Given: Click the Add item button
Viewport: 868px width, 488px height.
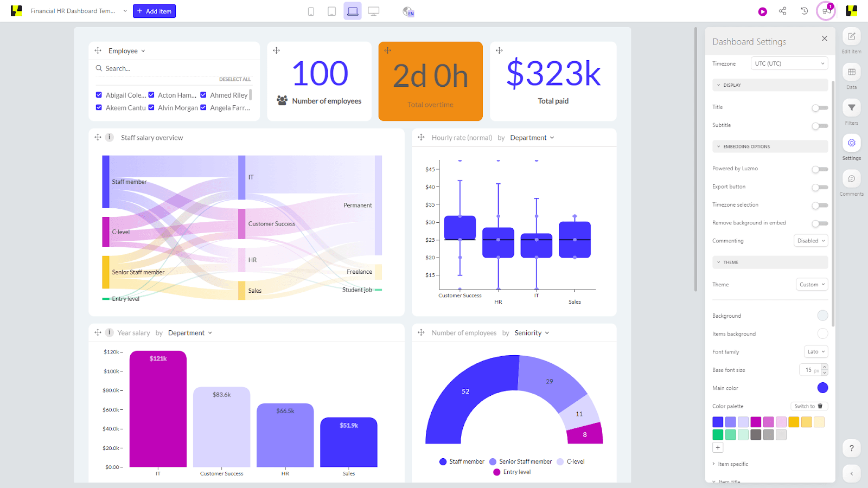Looking at the screenshot, I should click(x=154, y=11).
